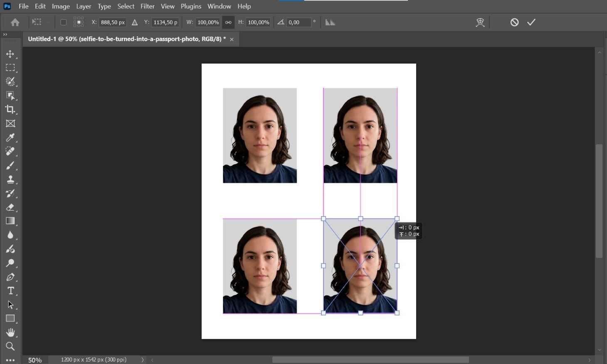The image size is (607, 364).
Task: Click the zoom level field in status bar
Action: point(35,360)
